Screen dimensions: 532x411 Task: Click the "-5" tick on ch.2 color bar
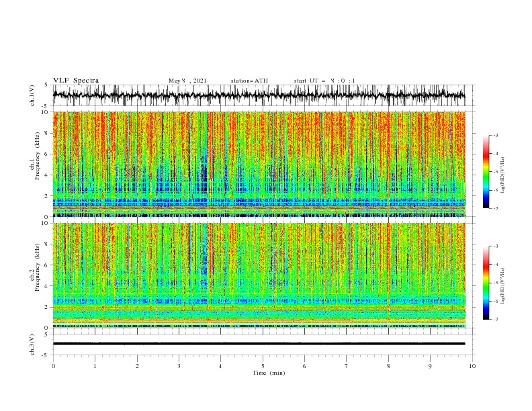click(495, 283)
